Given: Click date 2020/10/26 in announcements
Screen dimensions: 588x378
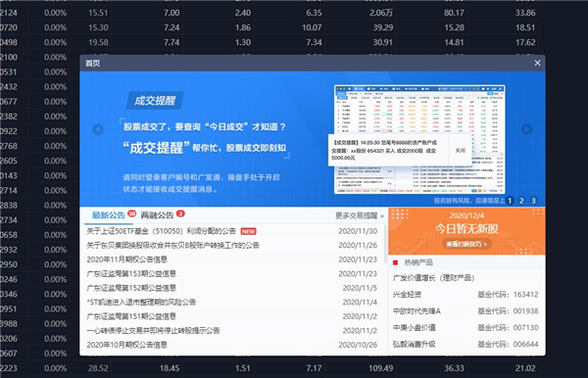Looking at the screenshot, I should tap(358, 345).
